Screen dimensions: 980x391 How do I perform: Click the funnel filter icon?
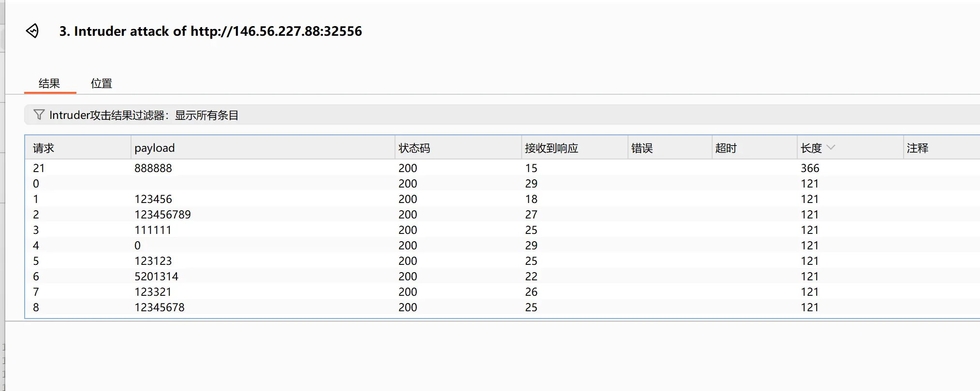[39, 115]
